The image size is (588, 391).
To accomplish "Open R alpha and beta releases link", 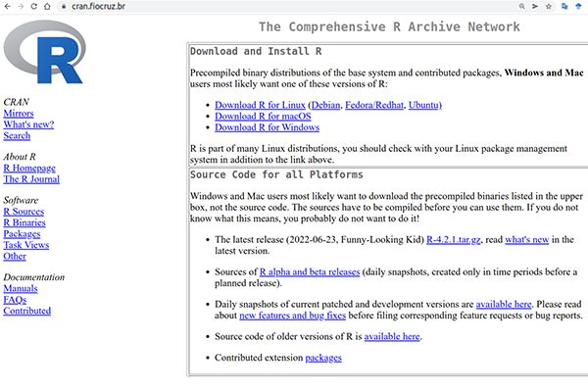I will pos(310,271).
